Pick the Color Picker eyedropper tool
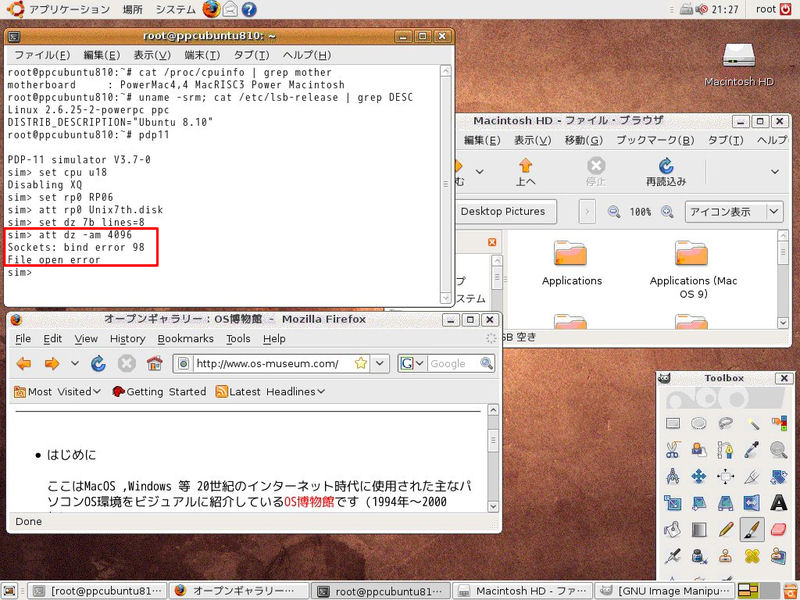The image size is (800, 600). pos(752,450)
